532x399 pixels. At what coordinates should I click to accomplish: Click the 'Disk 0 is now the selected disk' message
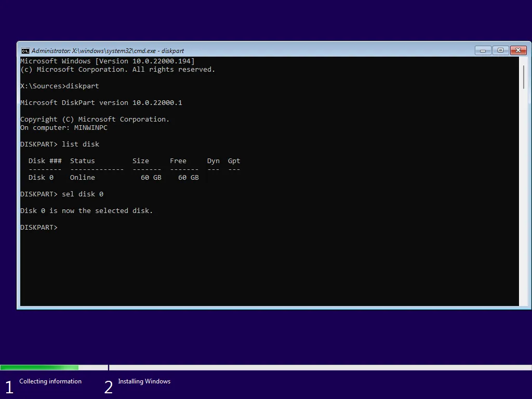(86, 210)
